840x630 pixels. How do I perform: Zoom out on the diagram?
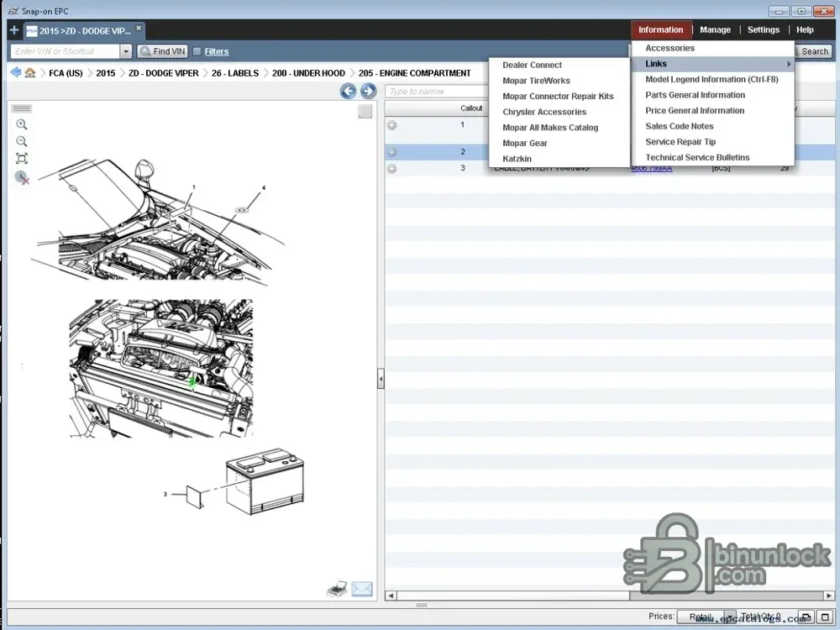(x=22, y=141)
